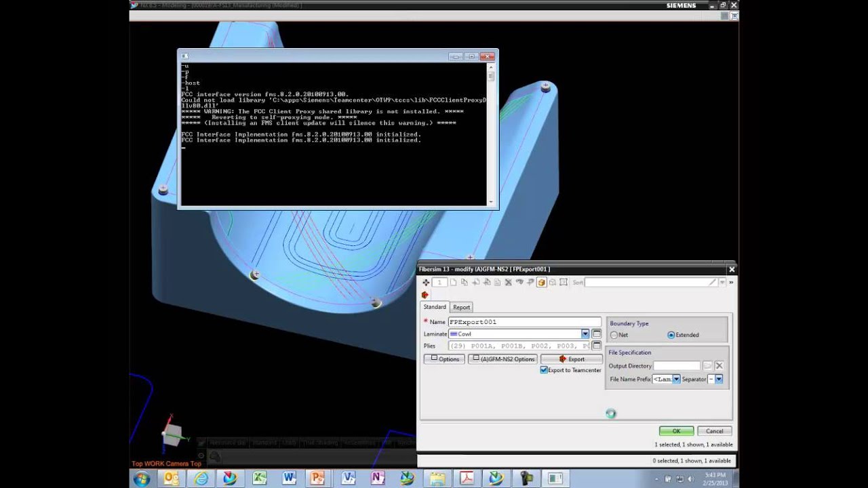Click the (A)GFM-NS2 Options button
Viewport: 868px width, 488px height.
point(503,359)
